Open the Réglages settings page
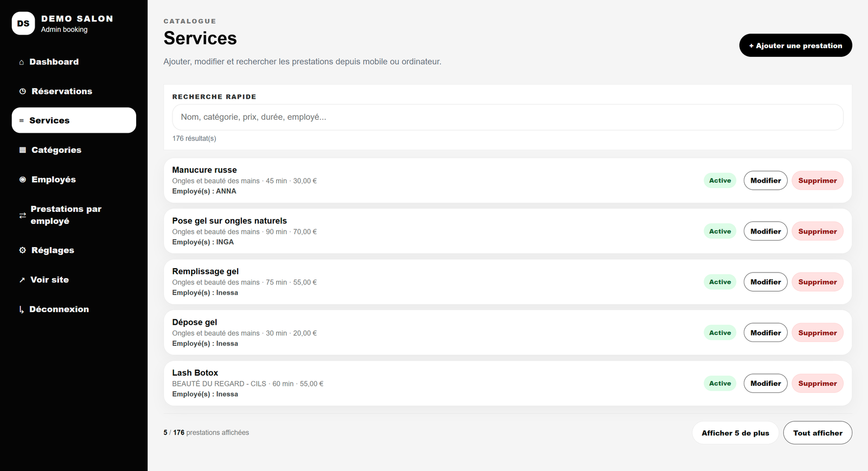The image size is (868, 471). coord(74,250)
